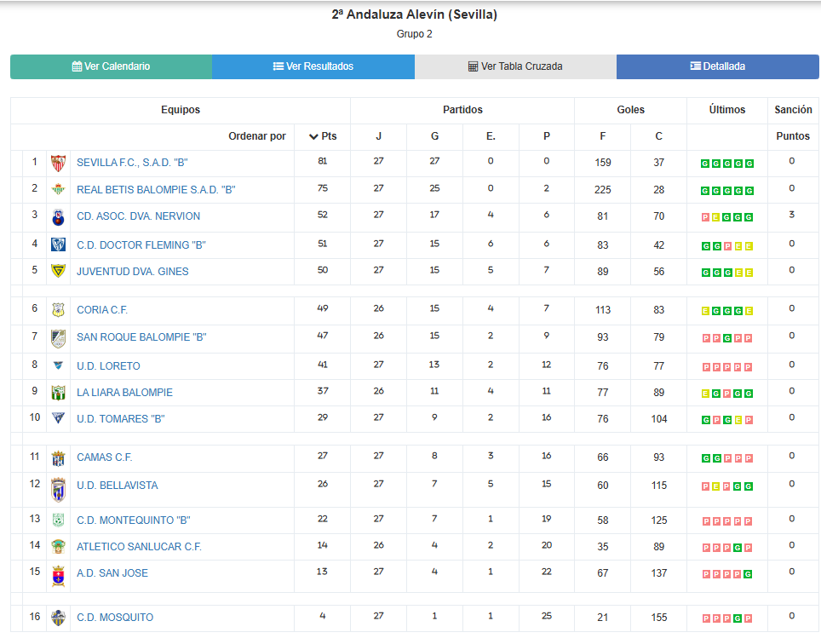Click the A.D. San Jose crest icon
Screen dimensions: 821x644
[x=58, y=576]
